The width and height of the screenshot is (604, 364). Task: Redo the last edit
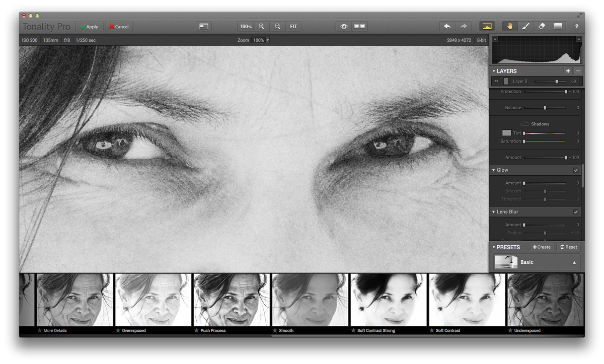tap(463, 26)
